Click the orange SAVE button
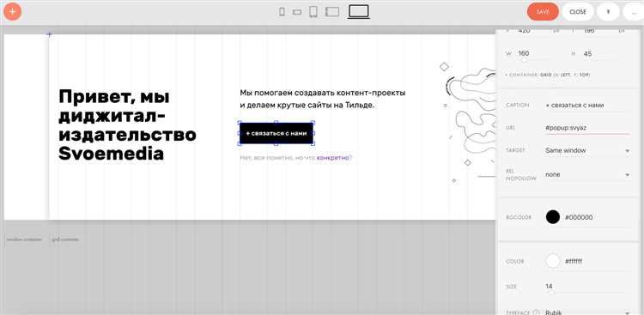The width and height of the screenshot is (644, 315). [543, 12]
